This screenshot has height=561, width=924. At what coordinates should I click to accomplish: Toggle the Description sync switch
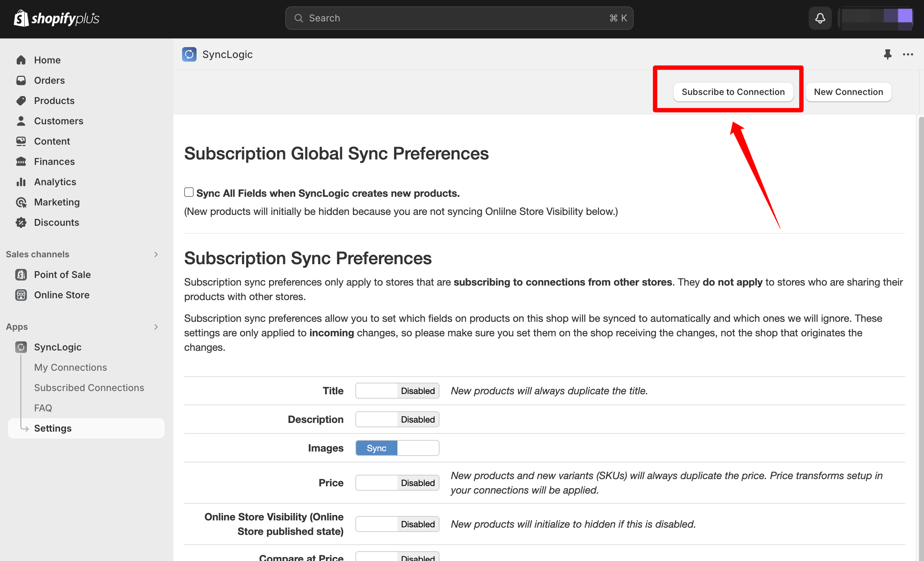pos(397,419)
